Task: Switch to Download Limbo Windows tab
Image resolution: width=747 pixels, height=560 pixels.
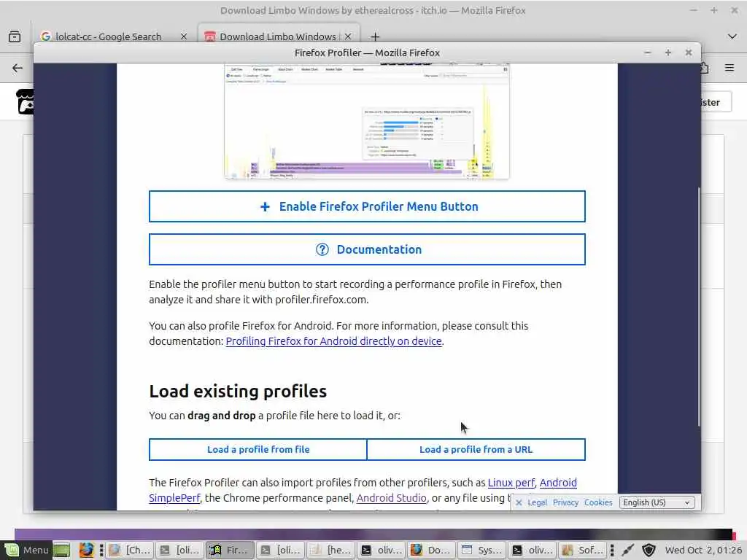Action: [x=277, y=36]
